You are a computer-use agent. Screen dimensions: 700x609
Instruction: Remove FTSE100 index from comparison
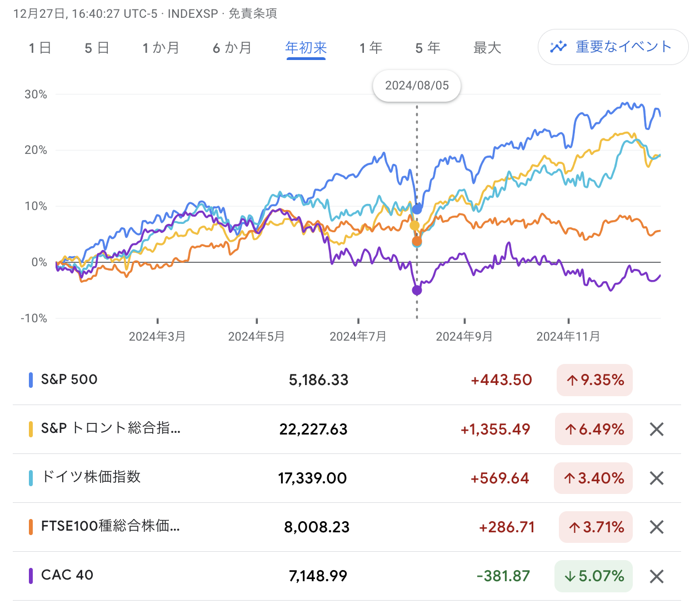(x=657, y=527)
